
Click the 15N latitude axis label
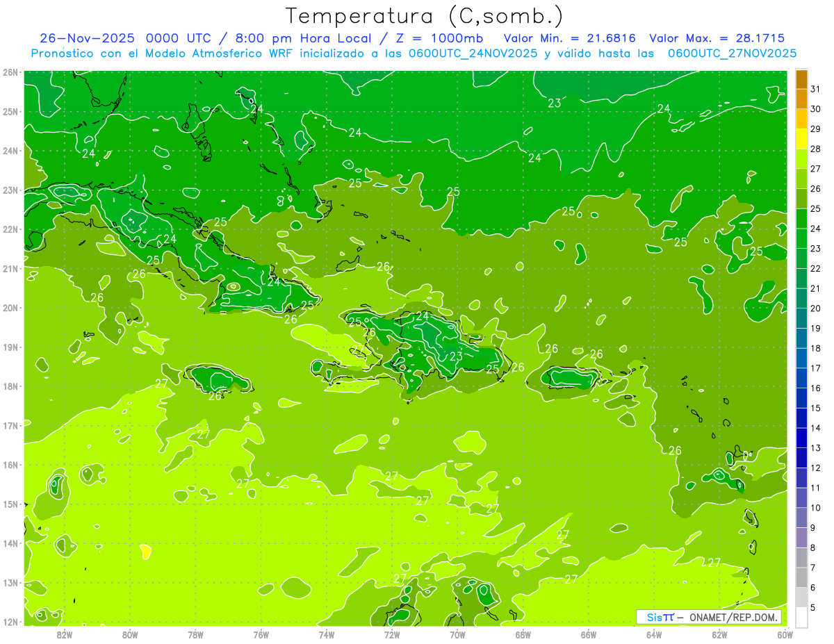(10, 504)
